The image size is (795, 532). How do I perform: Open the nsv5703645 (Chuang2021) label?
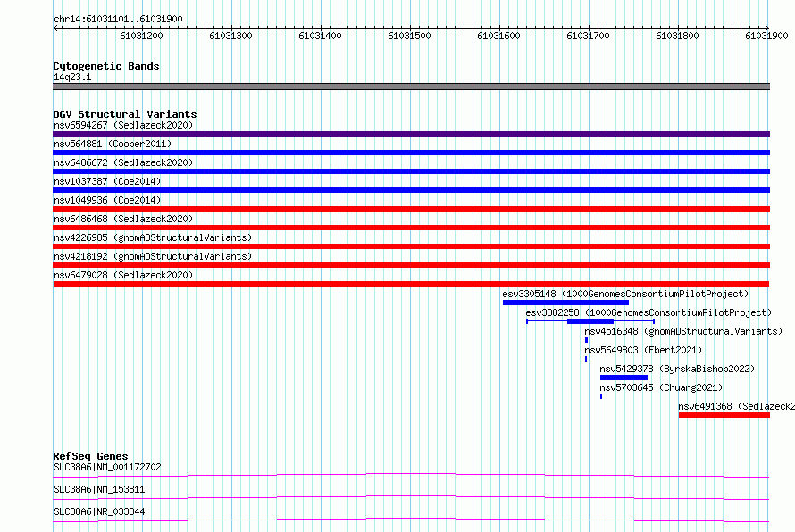[x=661, y=387]
